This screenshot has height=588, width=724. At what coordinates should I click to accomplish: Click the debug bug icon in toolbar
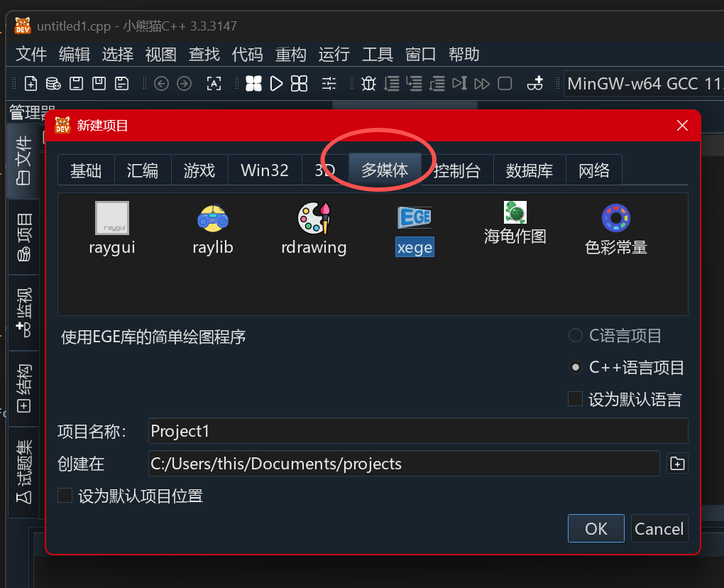[368, 84]
